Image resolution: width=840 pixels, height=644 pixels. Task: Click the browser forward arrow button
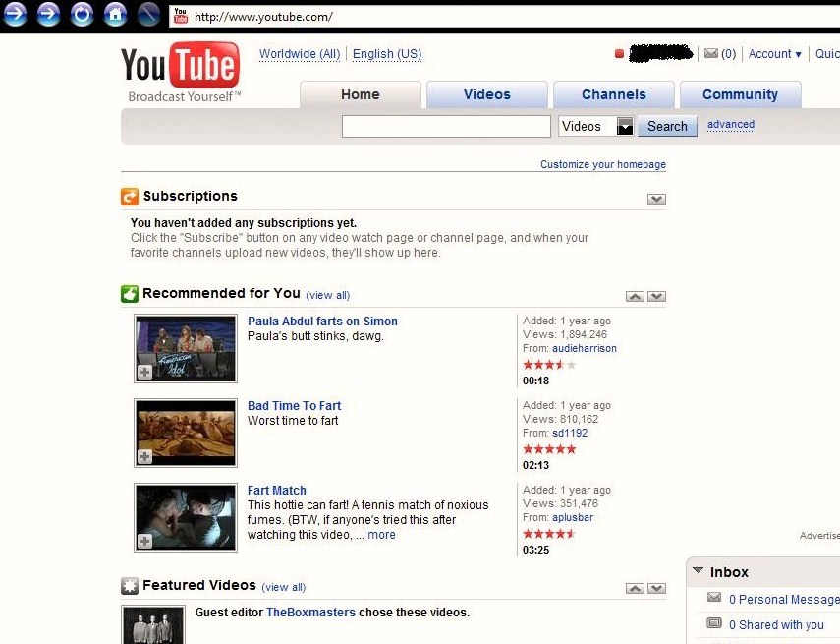48,15
